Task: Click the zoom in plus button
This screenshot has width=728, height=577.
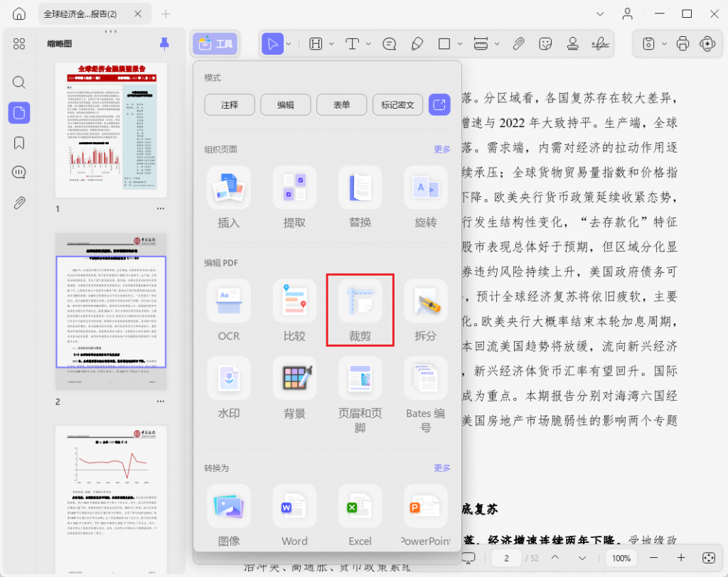Action: point(681,558)
